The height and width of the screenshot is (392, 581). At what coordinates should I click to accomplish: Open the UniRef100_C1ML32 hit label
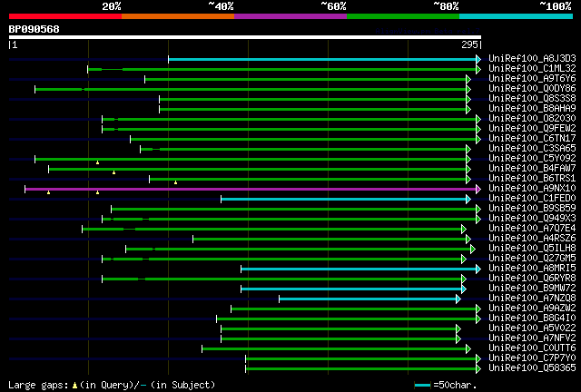(x=532, y=69)
